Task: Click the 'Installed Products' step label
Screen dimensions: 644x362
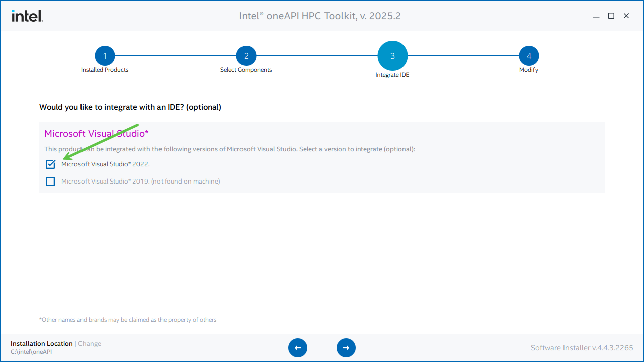Action: (x=105, y=70)
